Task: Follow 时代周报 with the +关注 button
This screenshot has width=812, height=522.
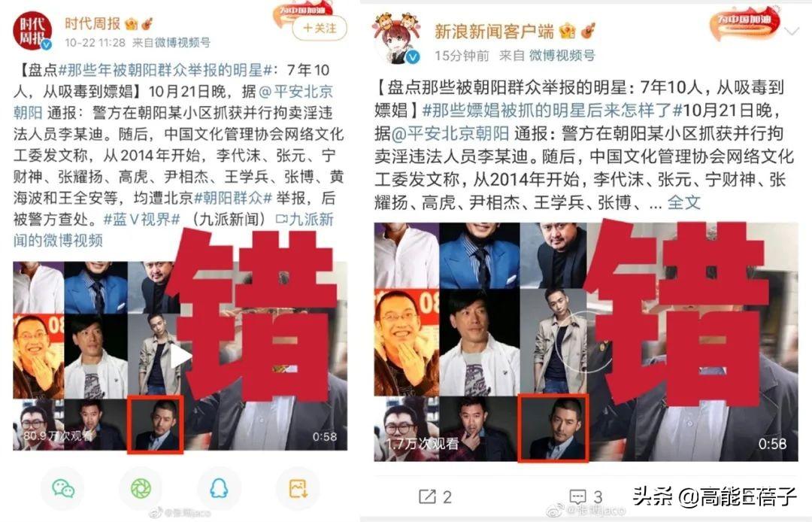Action: pyautogui.click(x=320, y=29)
